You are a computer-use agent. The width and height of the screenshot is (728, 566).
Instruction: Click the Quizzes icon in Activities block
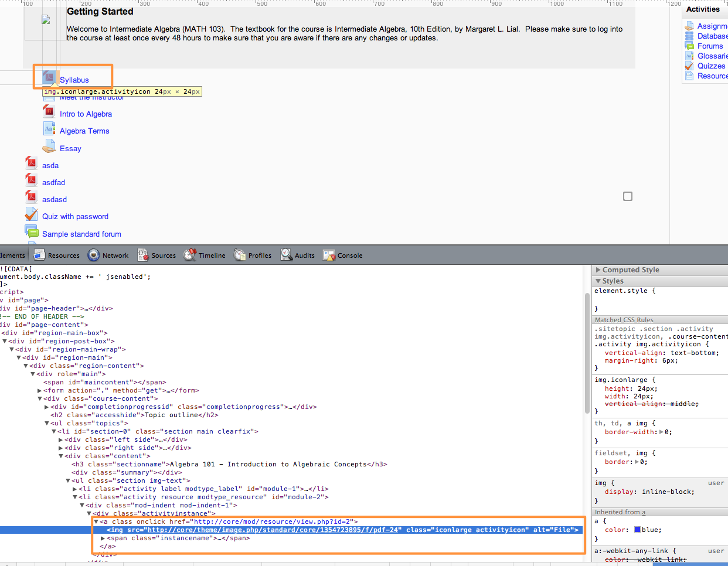coord(689,66)
